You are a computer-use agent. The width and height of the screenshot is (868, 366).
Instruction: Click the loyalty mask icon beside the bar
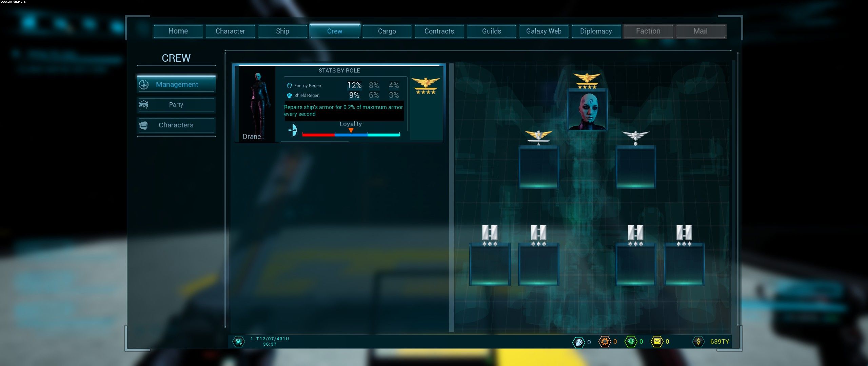click(293, 130)
